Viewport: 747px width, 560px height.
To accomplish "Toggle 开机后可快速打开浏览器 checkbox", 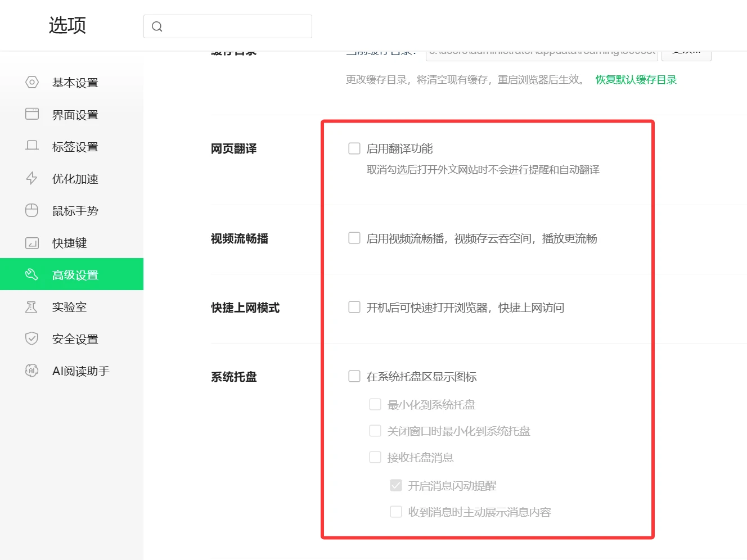I will tap(354, 307).
